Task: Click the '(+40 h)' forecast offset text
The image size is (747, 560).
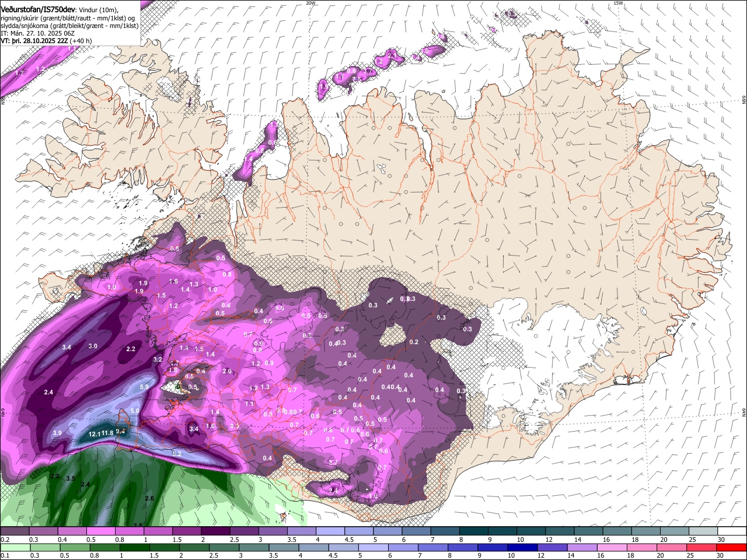Action: [x=81, y=41]
